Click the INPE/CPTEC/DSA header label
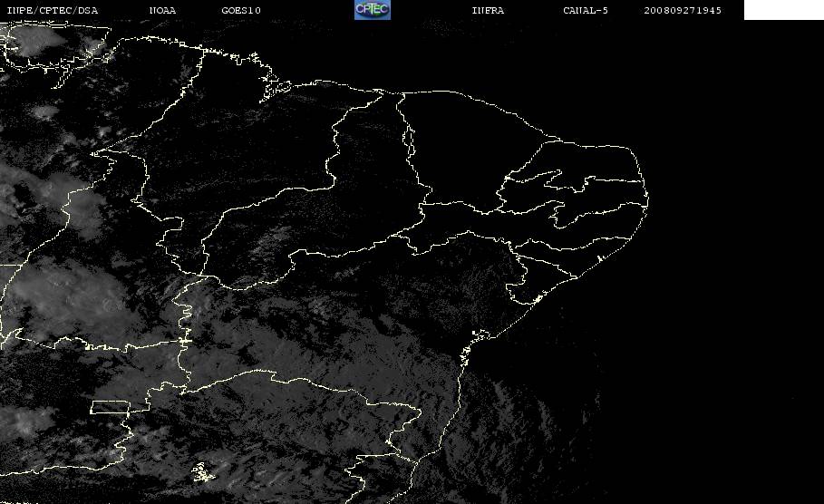824x504 pixels. click(52, 10)
